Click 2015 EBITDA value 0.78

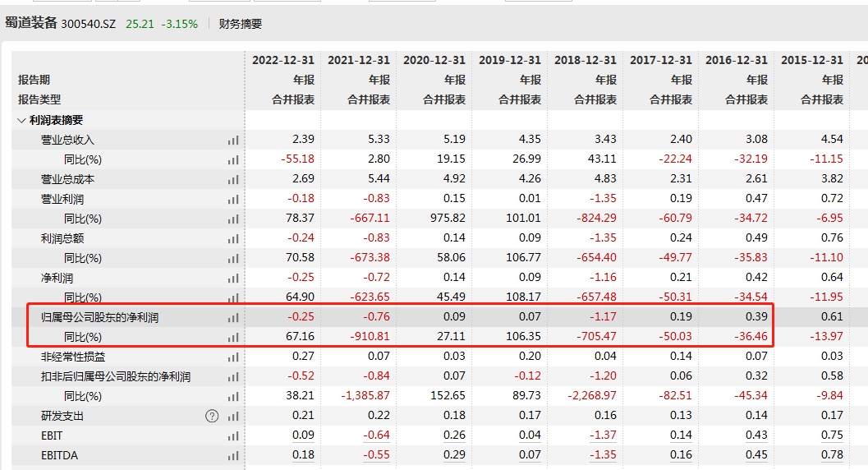(x=833, y=454)
